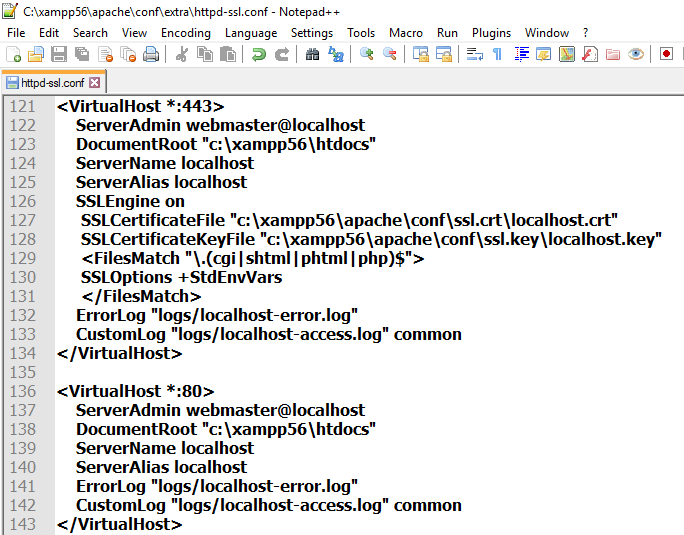Toggle Show All Characters pilcrow icon
Viewport: 684px width, 535px height.
tap(497, 55)
